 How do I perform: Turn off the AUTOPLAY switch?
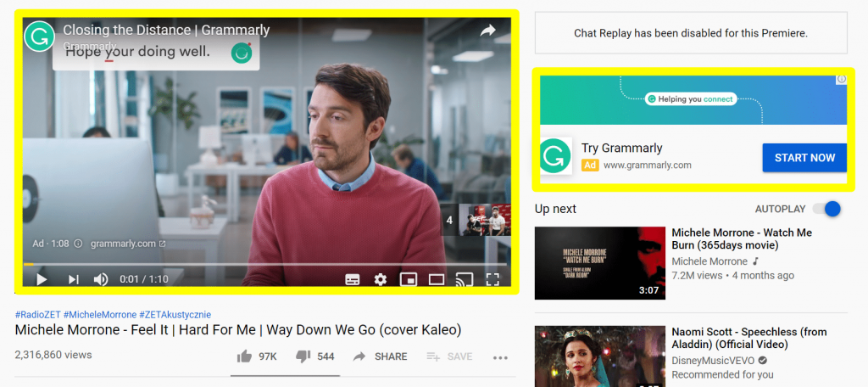pos(826,209)
